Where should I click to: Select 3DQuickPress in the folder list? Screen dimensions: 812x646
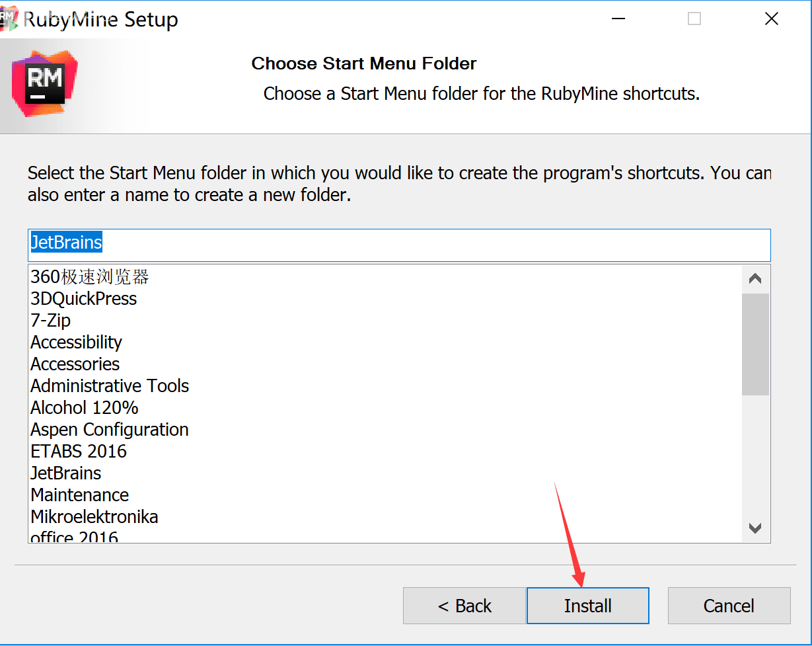point(84,298)
